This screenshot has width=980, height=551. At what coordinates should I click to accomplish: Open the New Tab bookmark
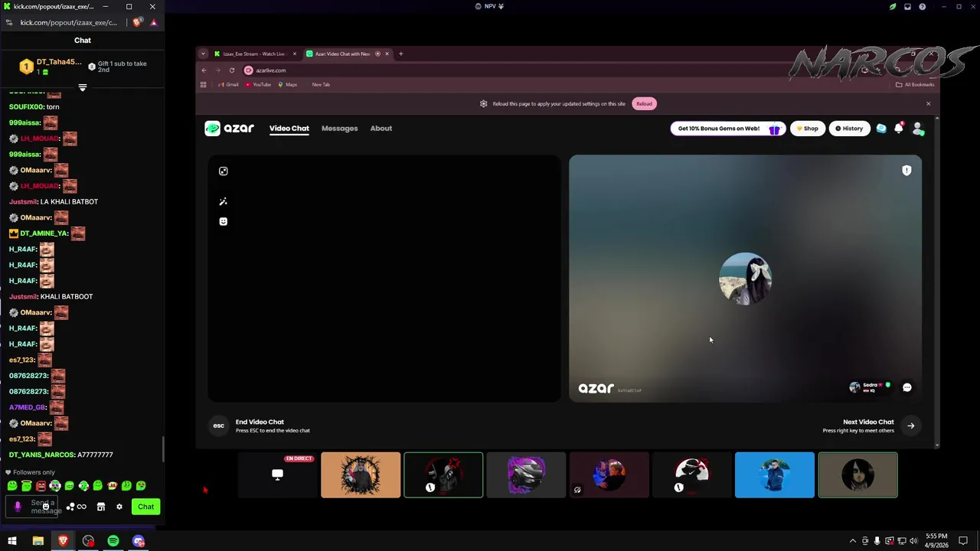321,85
